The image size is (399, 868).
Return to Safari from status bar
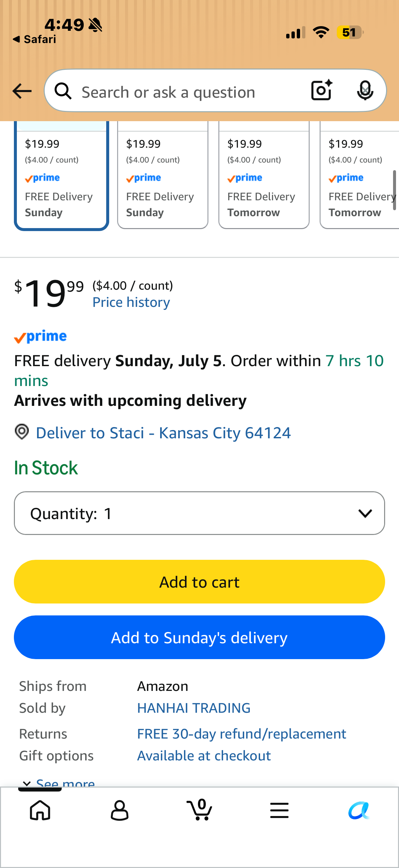pyautogui.click(x=34, y=39)
